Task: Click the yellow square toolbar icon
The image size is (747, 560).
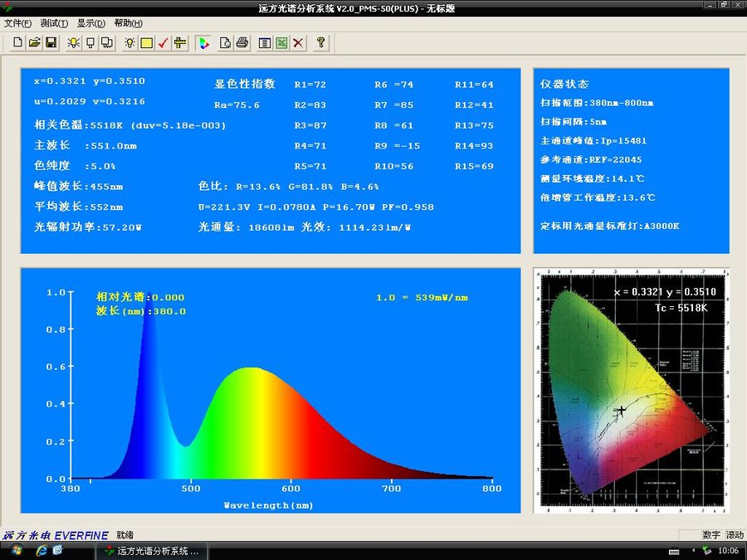Action: click(x=147, y=42)
